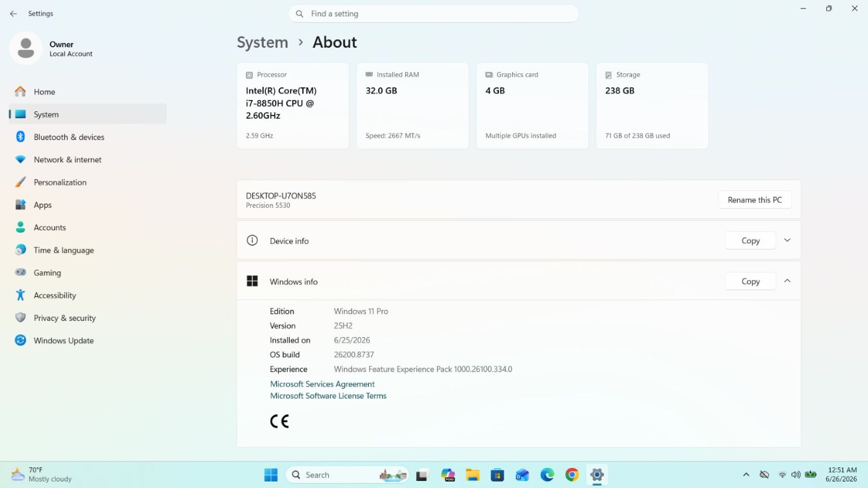Click the Windows Update sync icon
868x488 pixels.
(x=21, y=340)
